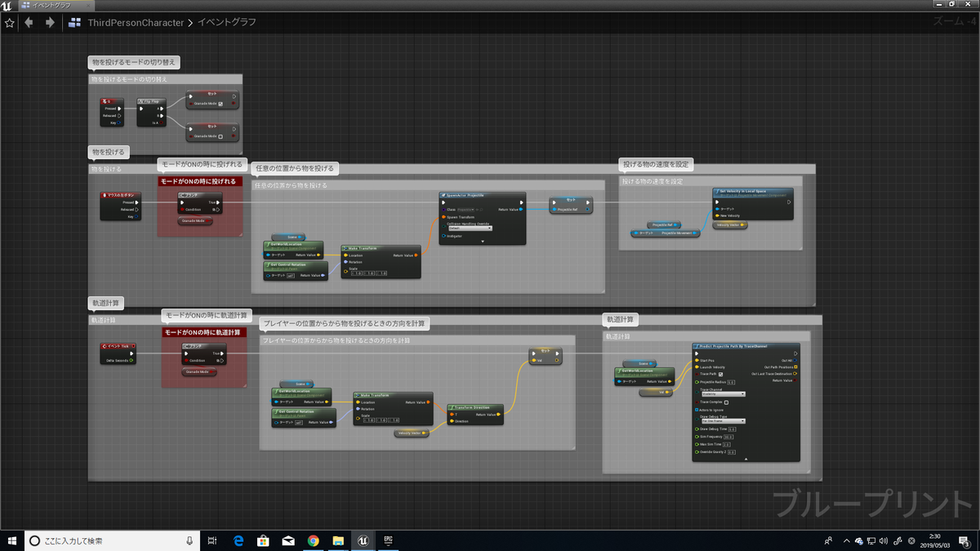
Task: Edit the Projectile Radius value field
Action: 731,381
